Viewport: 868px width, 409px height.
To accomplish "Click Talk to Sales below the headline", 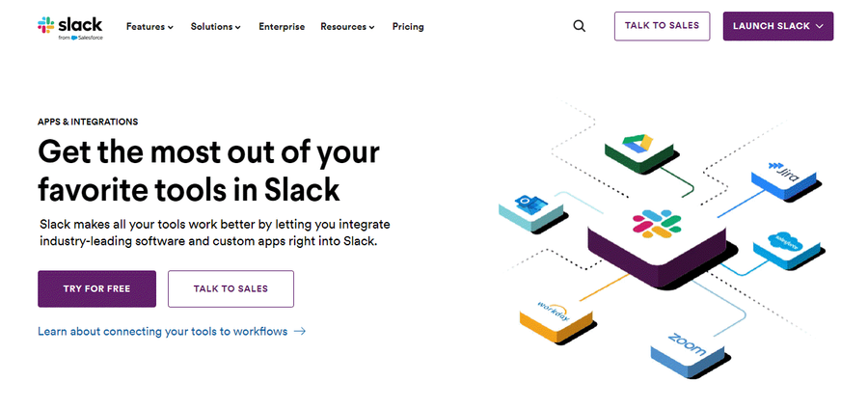I will pyautogui.click(x=231, y=288).
